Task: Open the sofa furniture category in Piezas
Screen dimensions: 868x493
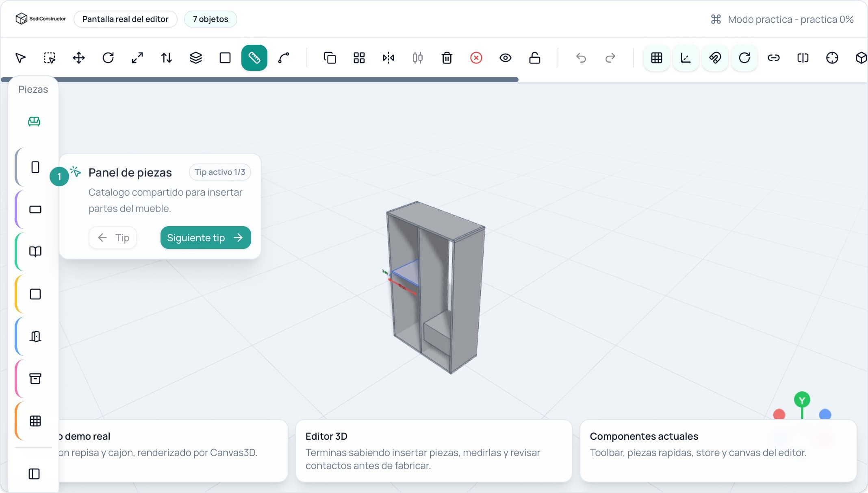Action: (34, 121)
